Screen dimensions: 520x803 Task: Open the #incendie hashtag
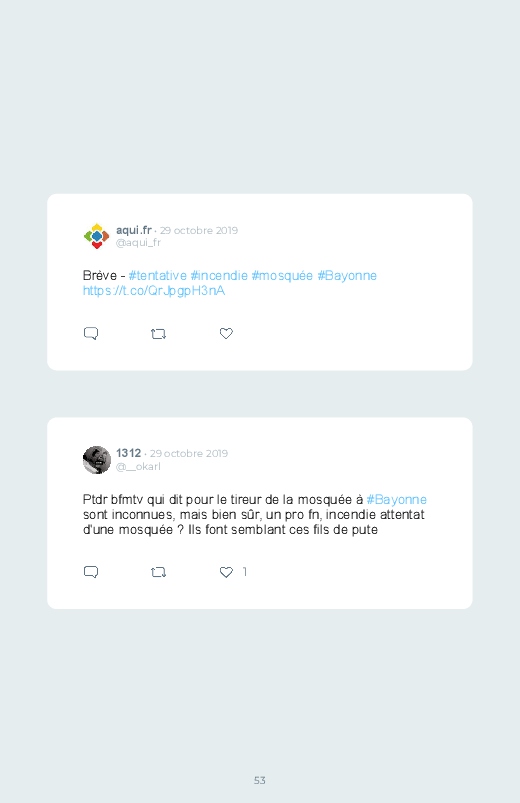tap(219, 276)
